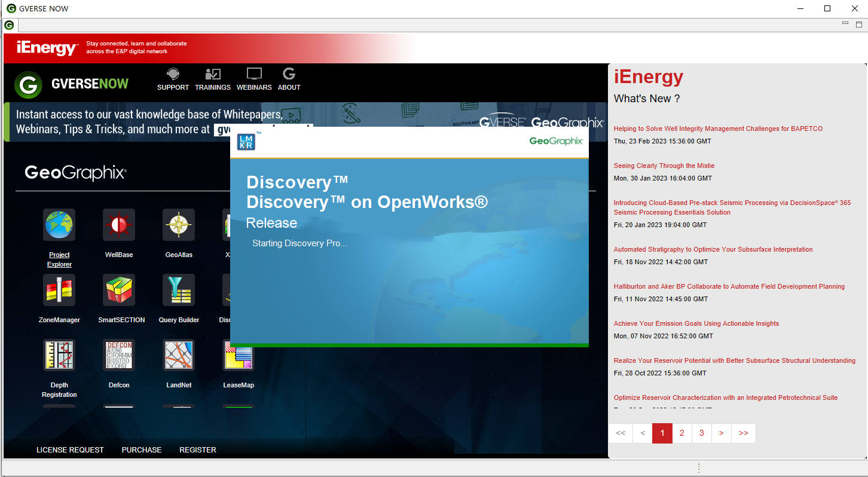868x477 pixels.
Task: Open the Automated Stratigraphy article link
Action: coord(713,249)
